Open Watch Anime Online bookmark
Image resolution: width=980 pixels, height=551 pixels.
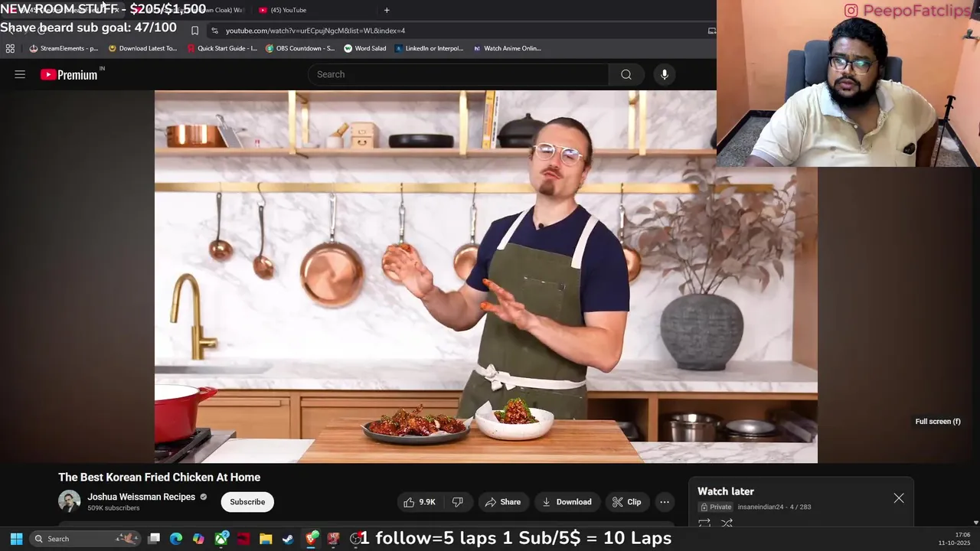(507, 48)
